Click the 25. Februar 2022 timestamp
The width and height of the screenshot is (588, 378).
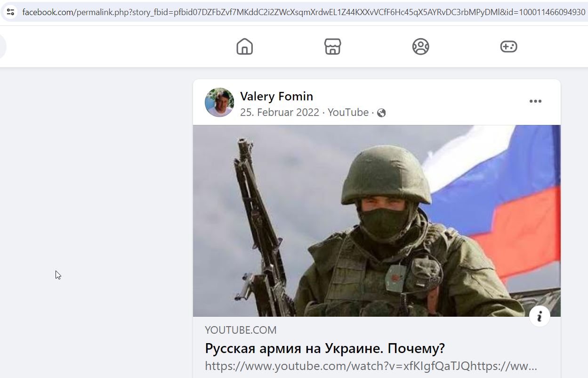point(280,112)
